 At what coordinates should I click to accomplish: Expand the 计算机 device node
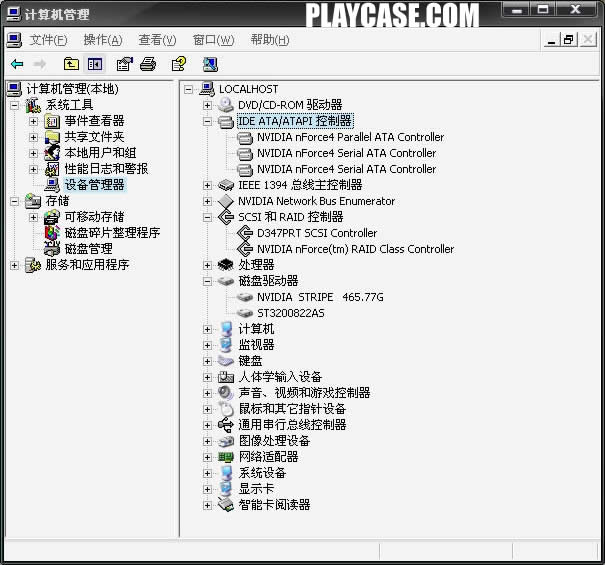[207, 329]
